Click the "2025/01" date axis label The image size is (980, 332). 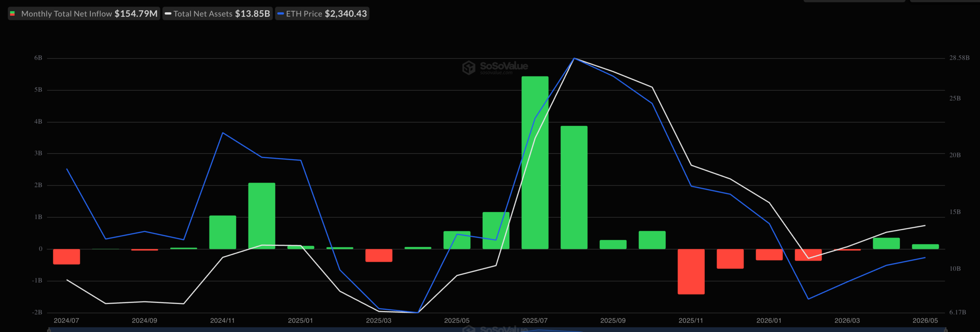(x=301, y=321)
